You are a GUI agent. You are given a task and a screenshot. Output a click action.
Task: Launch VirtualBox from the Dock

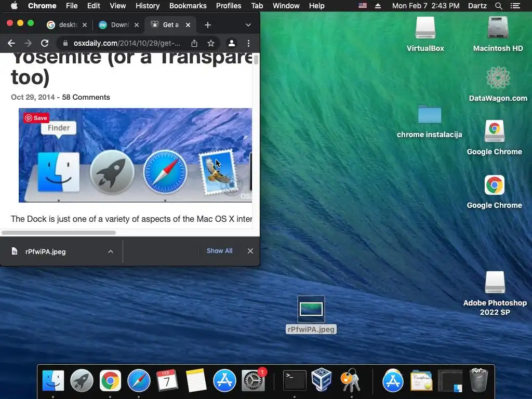coord(321,380)
